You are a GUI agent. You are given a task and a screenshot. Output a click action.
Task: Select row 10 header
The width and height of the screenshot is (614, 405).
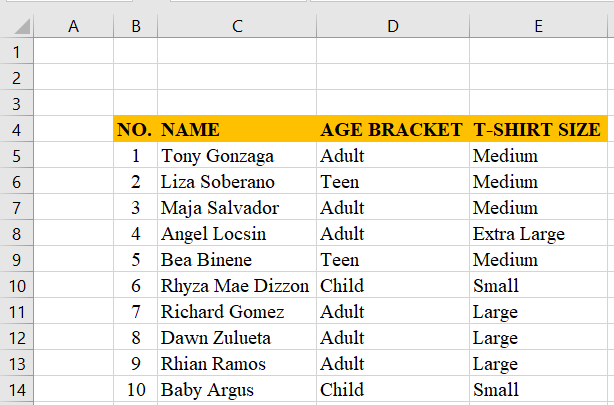point(17,285)
